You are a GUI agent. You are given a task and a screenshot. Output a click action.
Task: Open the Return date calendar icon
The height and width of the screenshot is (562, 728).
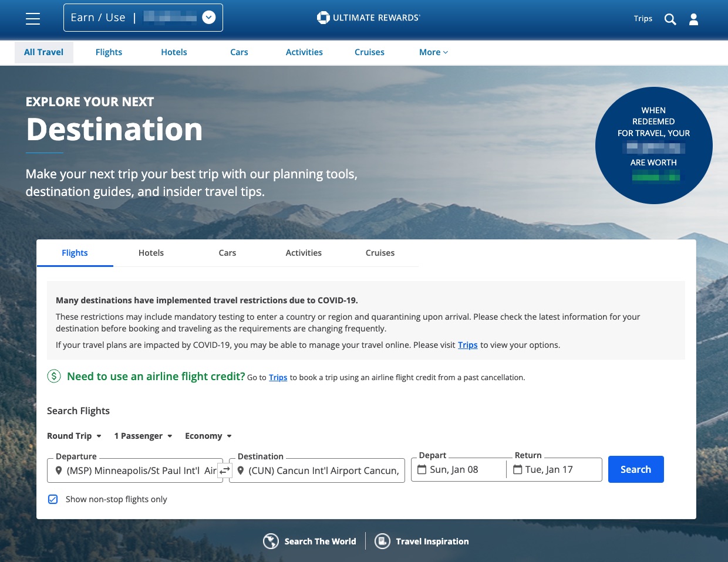(x=517, y=469)
